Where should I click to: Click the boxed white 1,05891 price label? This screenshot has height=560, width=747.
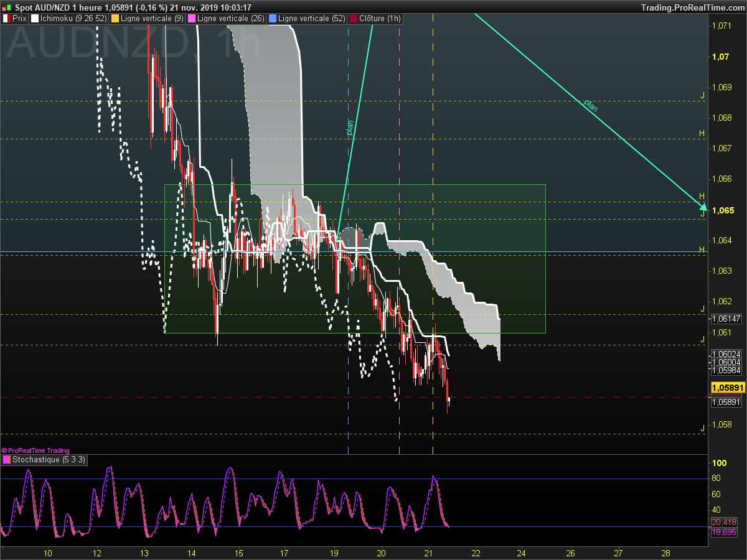click(x=726, y=402)
